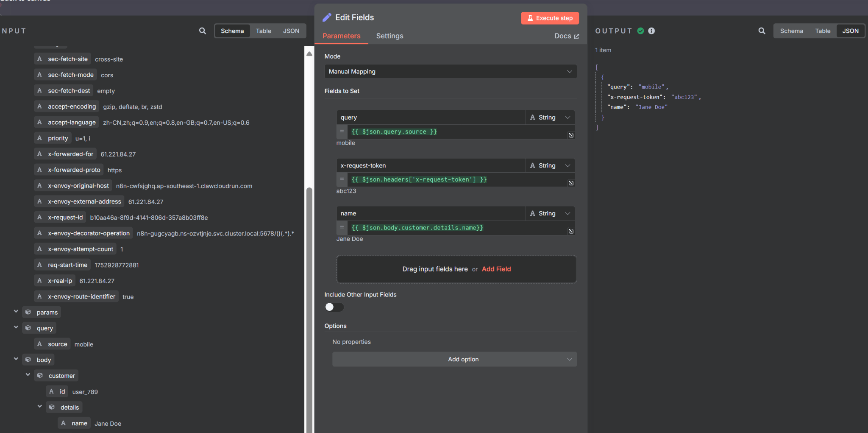This screenshot has width=868, height=433.
Task: Click the Add Field link
Action: tap(496, 269)
